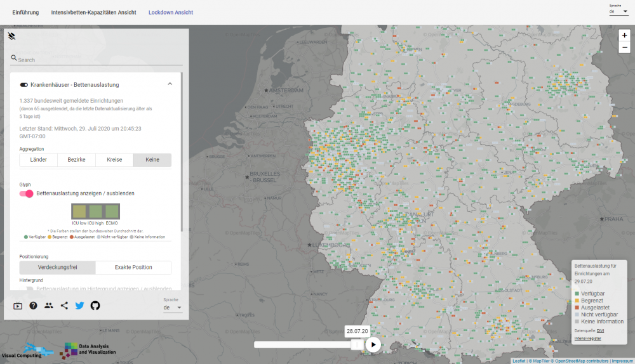Follow the Impressum link
This screenshot has height=364, width=635.
click(621, 361)
